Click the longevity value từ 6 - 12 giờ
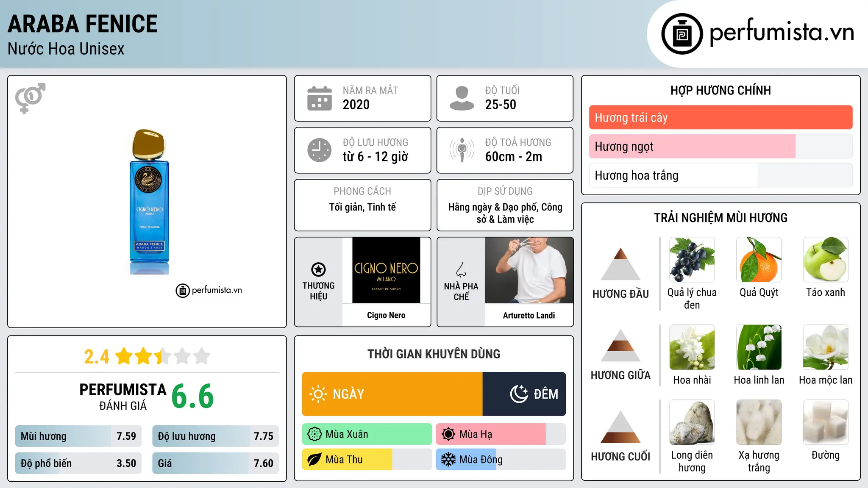Viewport: 868px width, 488px height. 376,157
